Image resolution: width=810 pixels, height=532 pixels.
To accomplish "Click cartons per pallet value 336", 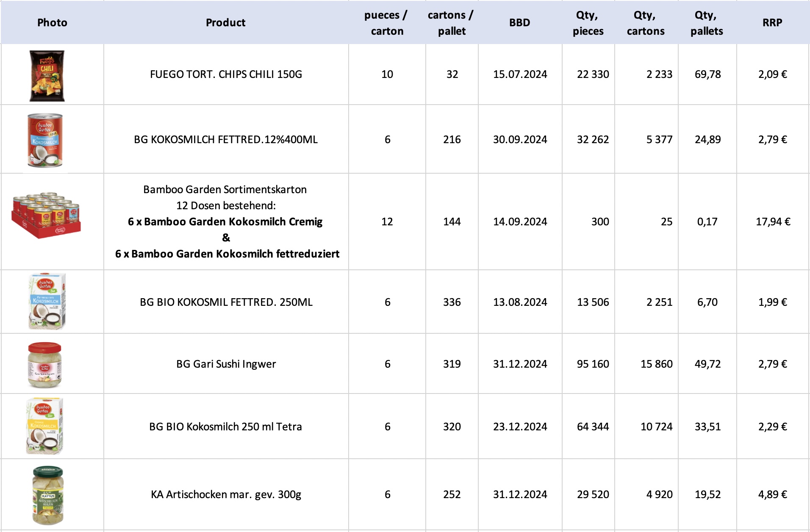I will coord(452,302).
